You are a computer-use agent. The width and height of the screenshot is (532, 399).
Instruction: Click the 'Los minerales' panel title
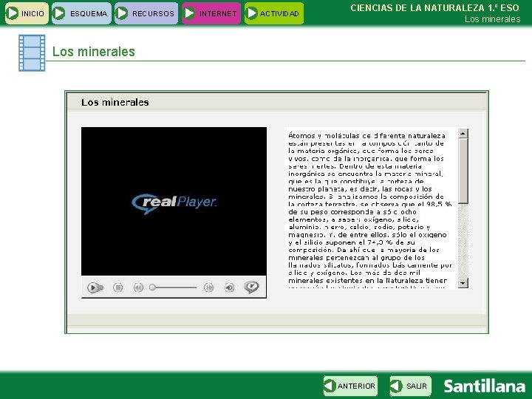click(x=115, y=102)
